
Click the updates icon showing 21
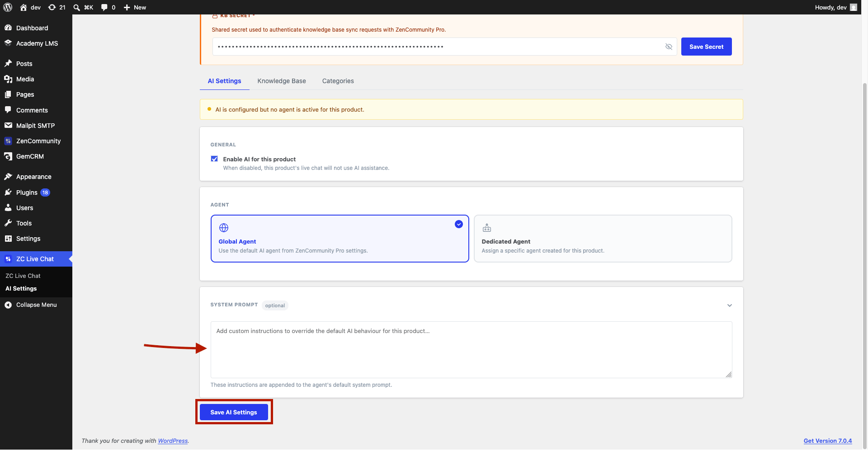(52, 7)
